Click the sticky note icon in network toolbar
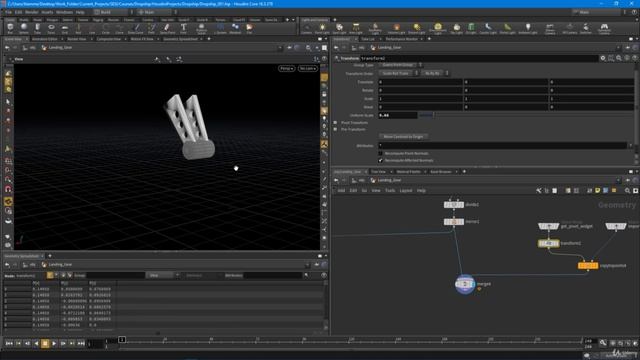Image resolution: width=640 pixels, height=360 pixels. [598, 191]
